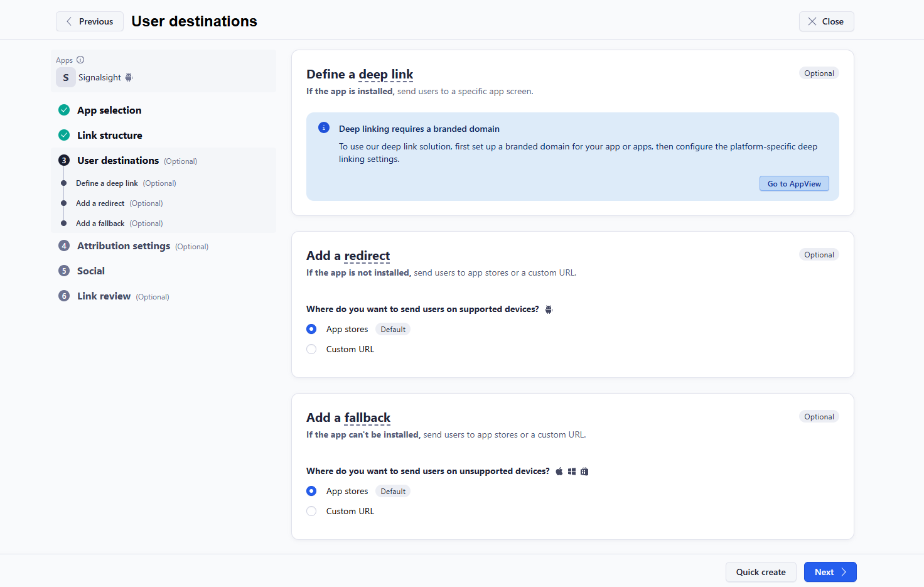Image resolution: width=924 pixels, height=587 pixels.
Task: Select Custom URL under Add a redirect
Action: tap(311, 349)
